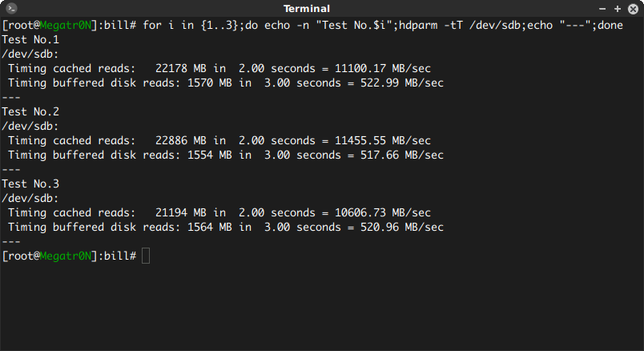Maximize the Terminal window

[615, 8]
